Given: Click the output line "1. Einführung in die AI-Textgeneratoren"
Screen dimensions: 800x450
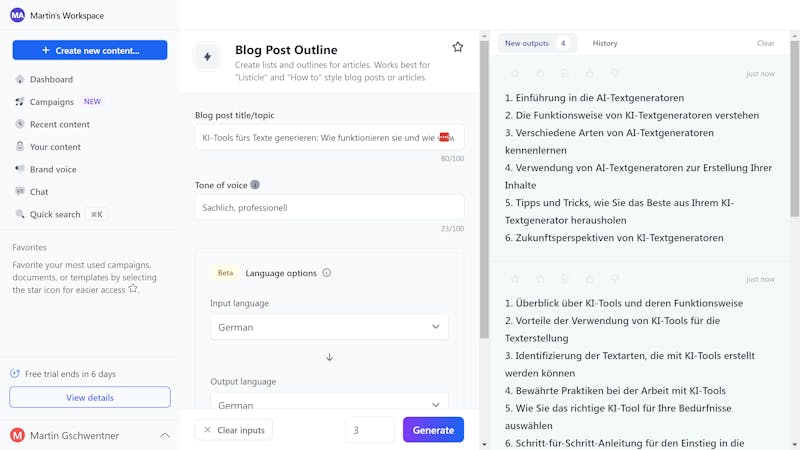Looking at the screenshot, I should (x=594, y=97).
